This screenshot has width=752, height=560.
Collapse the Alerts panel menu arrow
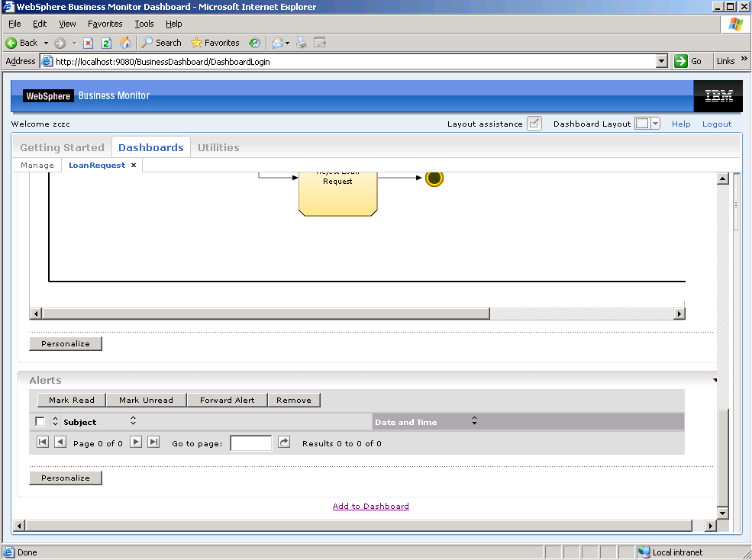(x=715, y=380)
